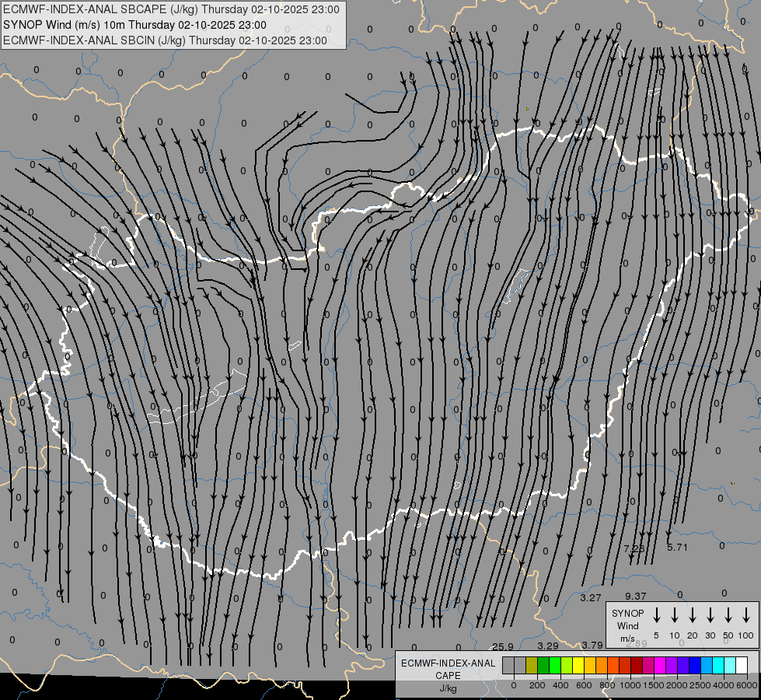Click the 30 m/s wind arrow in SYNOP legend

710,615
